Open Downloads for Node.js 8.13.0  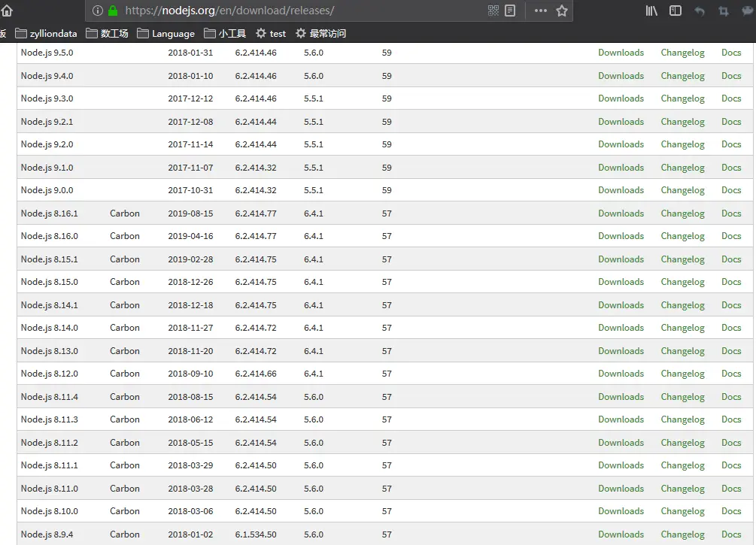[x=621, y=351]
